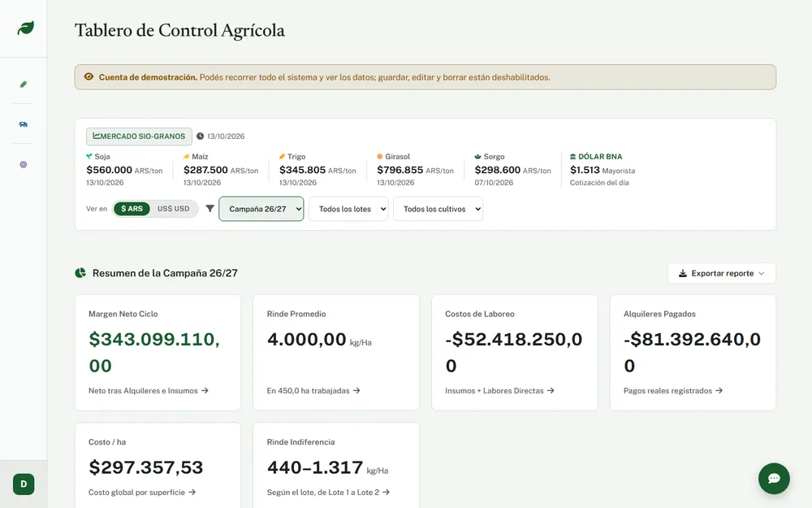
Task: Open Costo global por superficie link
Action: pos(142,492)
